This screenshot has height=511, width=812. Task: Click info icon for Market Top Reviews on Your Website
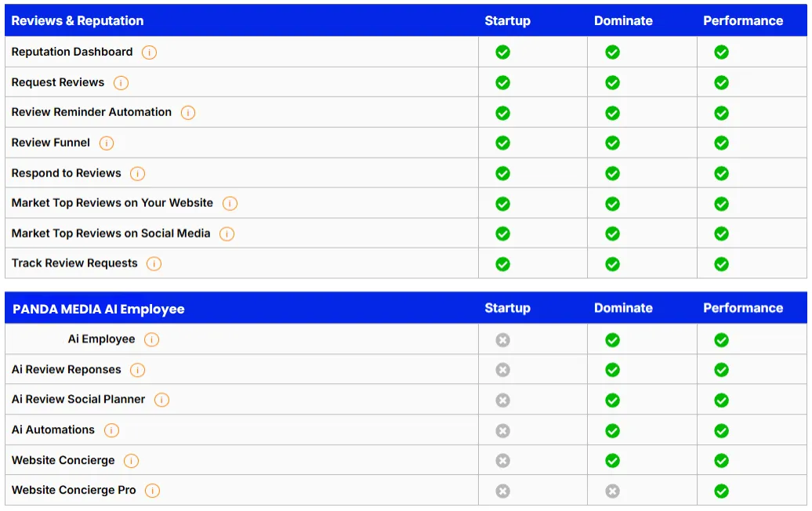(x=230, y=204)
